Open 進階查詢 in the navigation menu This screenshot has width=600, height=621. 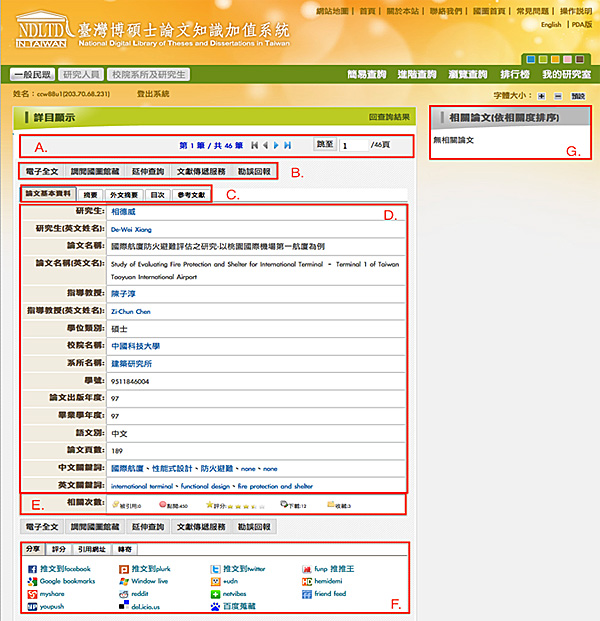[416, 75]
